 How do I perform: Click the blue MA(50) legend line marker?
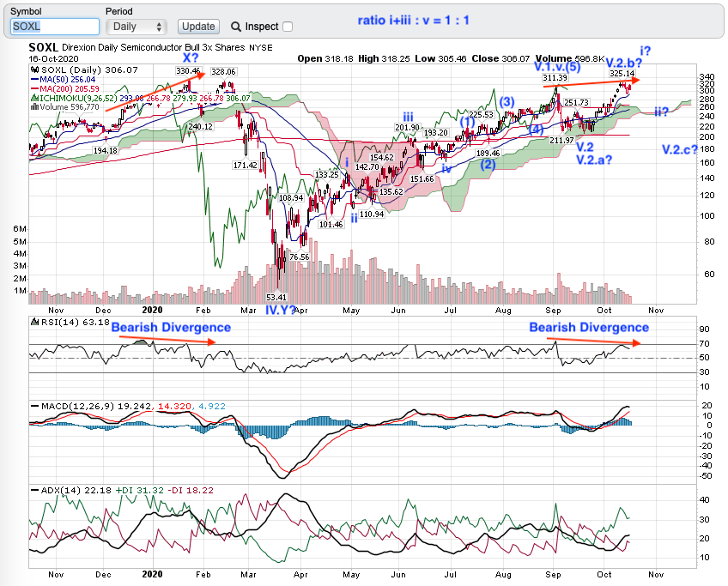pyautogui.click(x=32, y=80)
